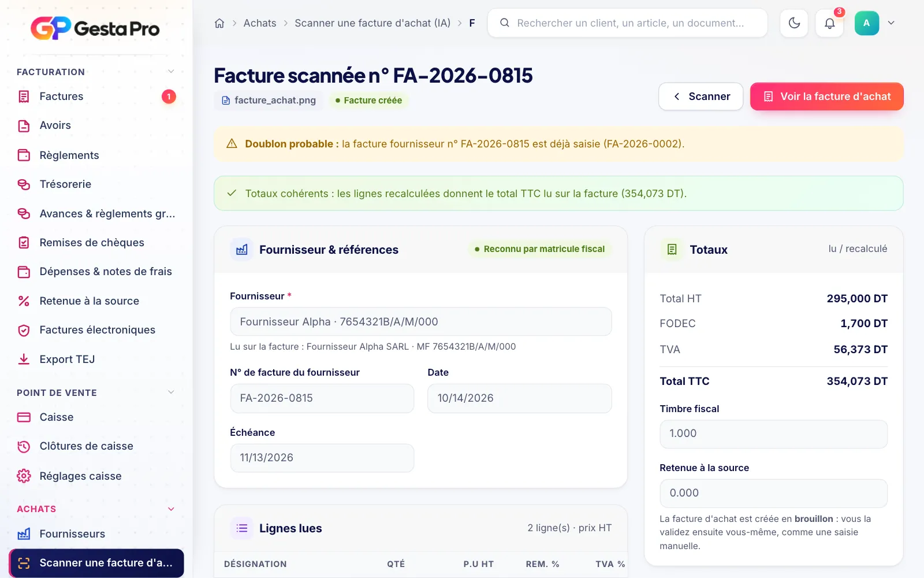Click the Réglages caisse gear icon

pyautogui.click(x=24, y=476)
